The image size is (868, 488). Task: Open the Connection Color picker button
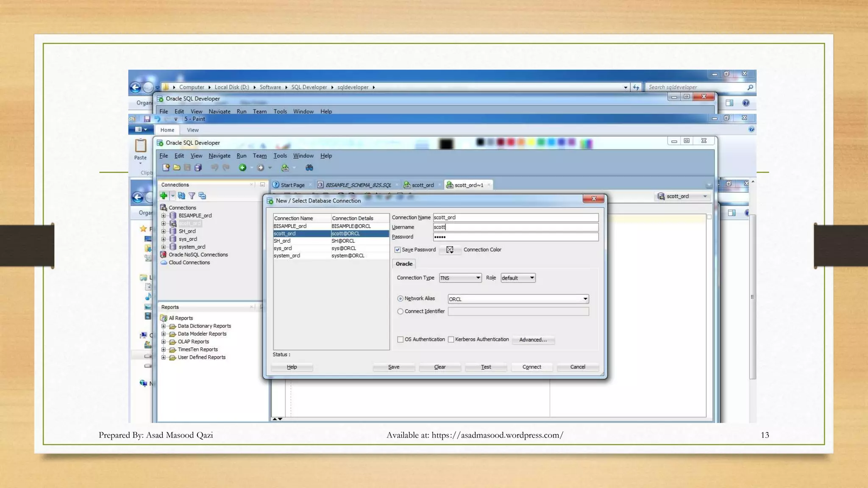pyautogui.click(x=450, y=250)
